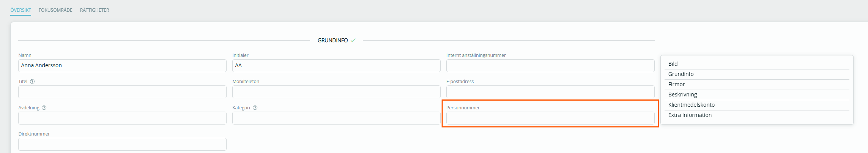The image size is (868, 153).
Task: Open the Fokusområde tab
Action: coord(55,10)
